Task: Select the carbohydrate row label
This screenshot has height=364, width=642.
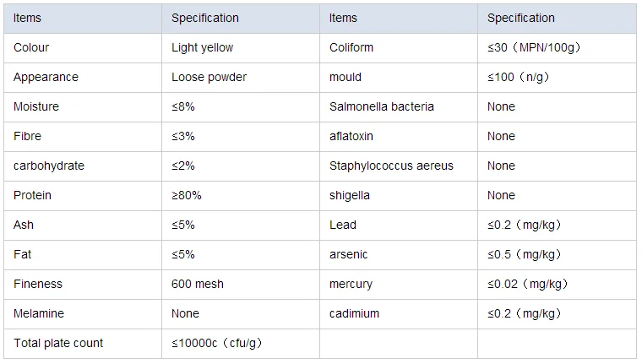Action: pos(49,166)
